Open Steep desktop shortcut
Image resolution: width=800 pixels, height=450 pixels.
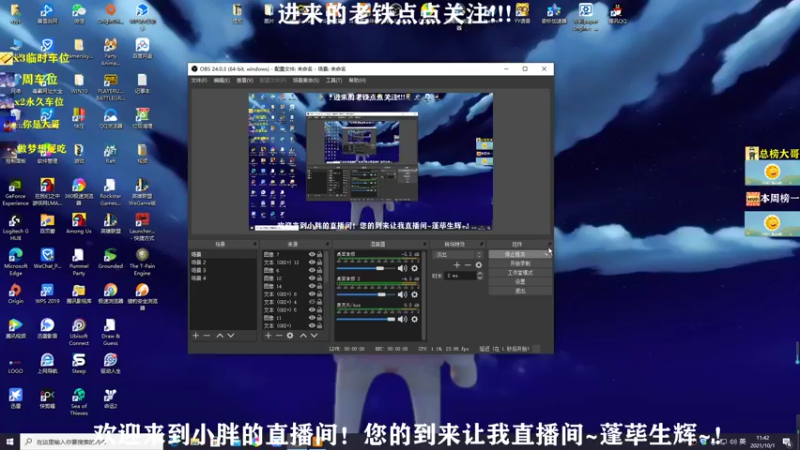click(79, 364)
